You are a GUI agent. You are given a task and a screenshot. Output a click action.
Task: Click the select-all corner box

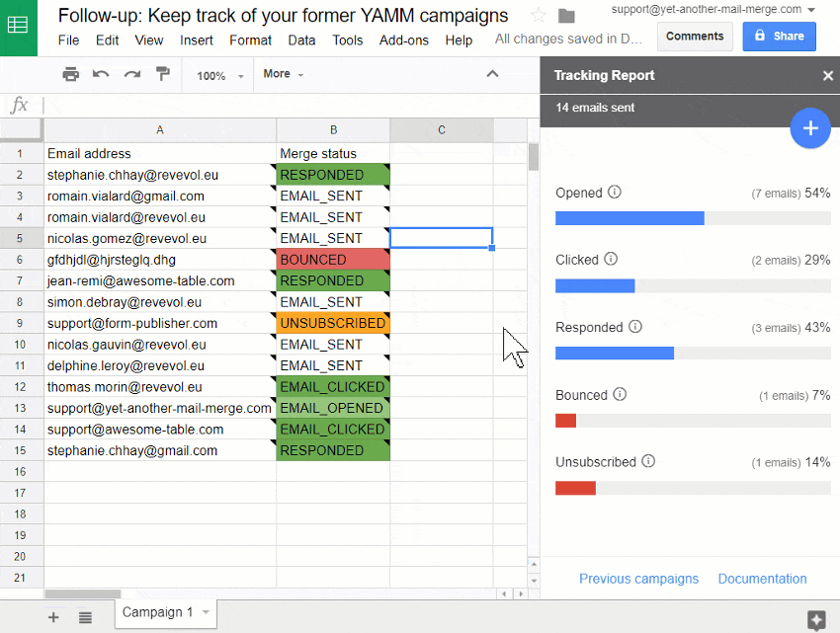pyautogui.click(x=21, y=130)
